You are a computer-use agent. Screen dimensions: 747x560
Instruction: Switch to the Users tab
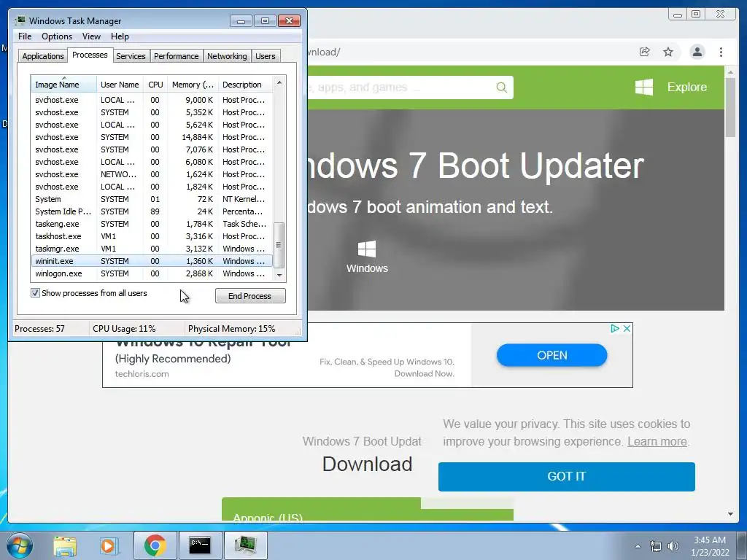coord(265,56)
